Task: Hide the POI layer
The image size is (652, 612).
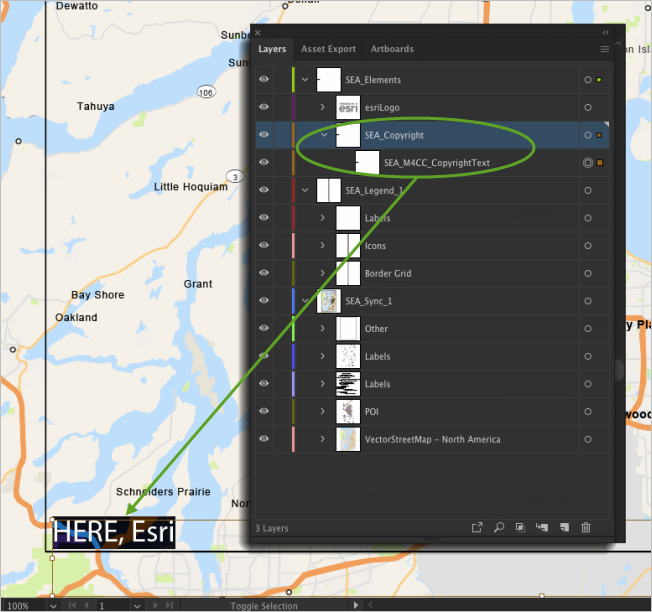Action: point(265,411)
